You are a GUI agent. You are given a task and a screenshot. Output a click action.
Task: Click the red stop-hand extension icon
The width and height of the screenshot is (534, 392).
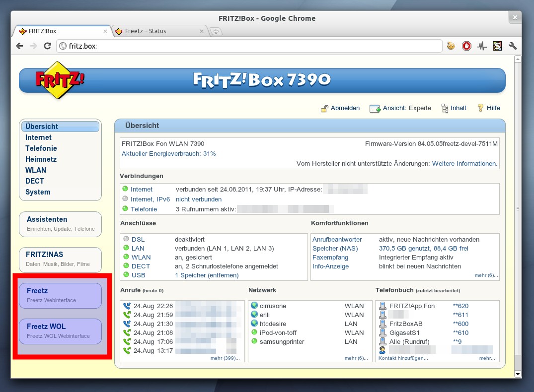pos(466,46)
